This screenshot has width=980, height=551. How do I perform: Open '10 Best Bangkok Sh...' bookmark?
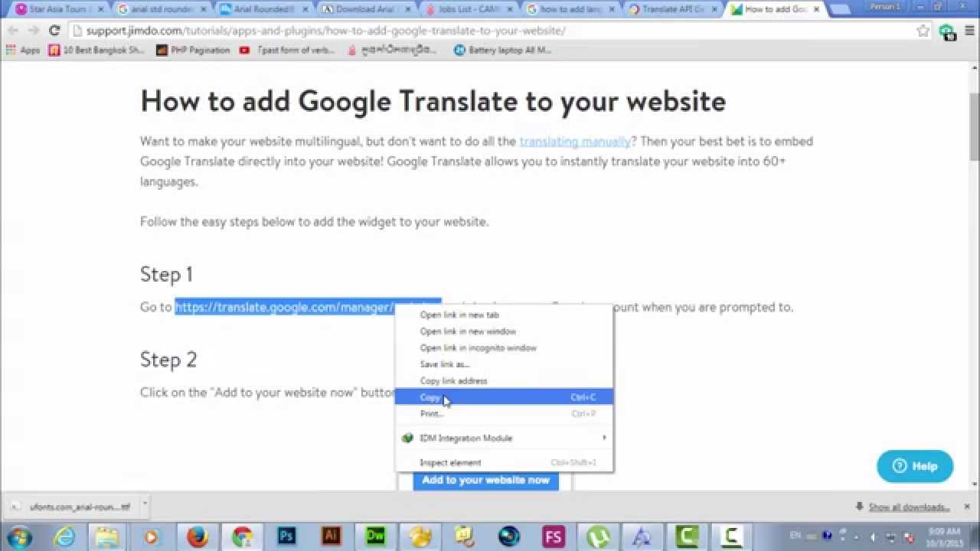[x=97, y=50]
